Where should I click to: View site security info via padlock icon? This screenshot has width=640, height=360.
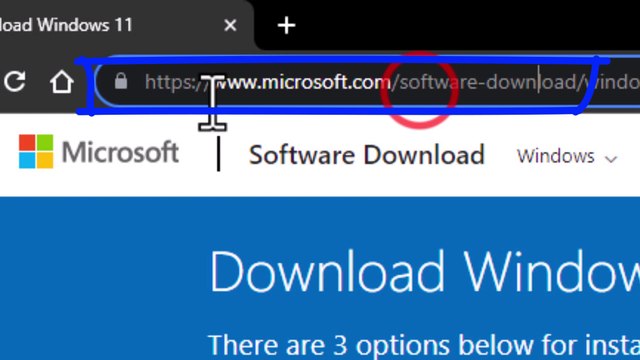pyautogui.click(x=121, y=81)
